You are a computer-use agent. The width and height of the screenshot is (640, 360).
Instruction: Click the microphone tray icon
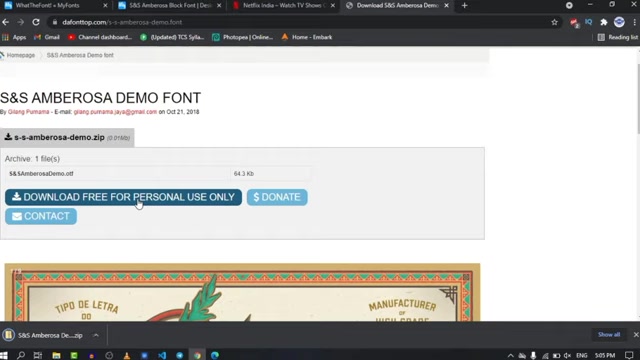(x=533, y=356)
